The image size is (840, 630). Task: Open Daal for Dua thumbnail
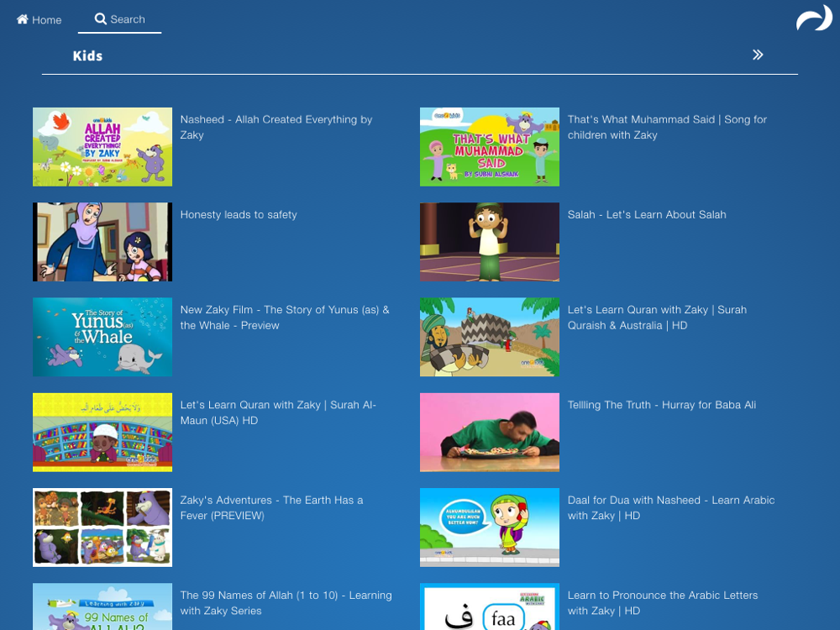pos(490,528)
